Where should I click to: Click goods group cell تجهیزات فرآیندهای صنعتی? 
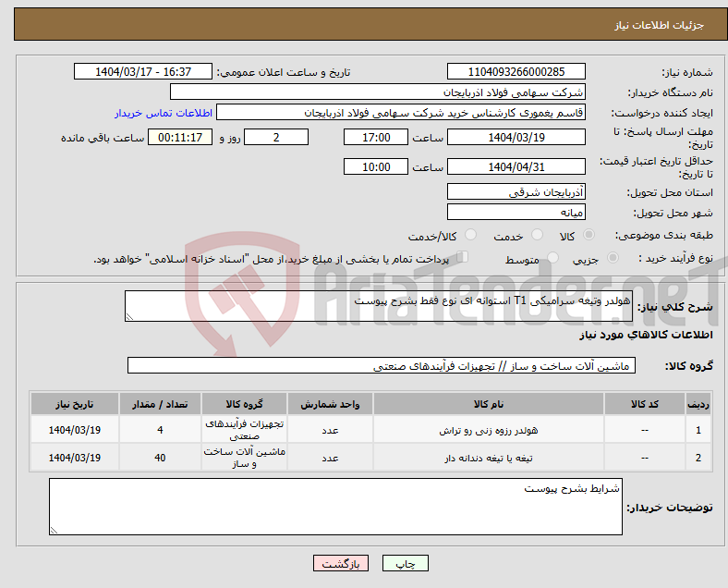pos(244,430)
